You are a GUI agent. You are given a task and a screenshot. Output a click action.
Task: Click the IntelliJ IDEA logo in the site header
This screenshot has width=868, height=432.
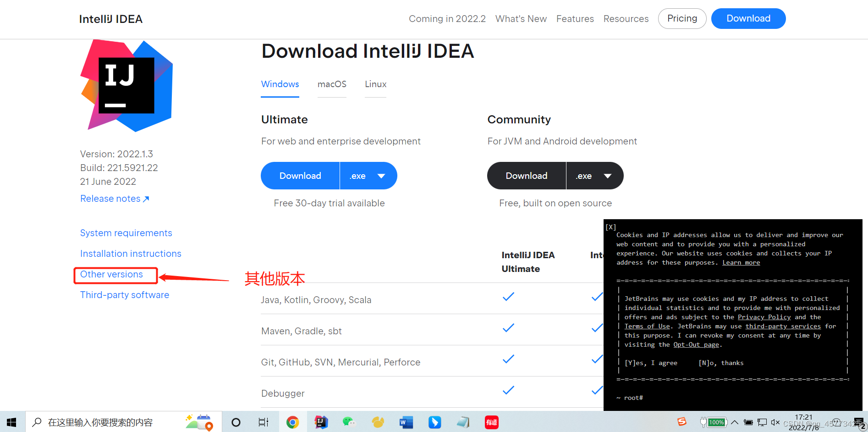click(110, 19)
